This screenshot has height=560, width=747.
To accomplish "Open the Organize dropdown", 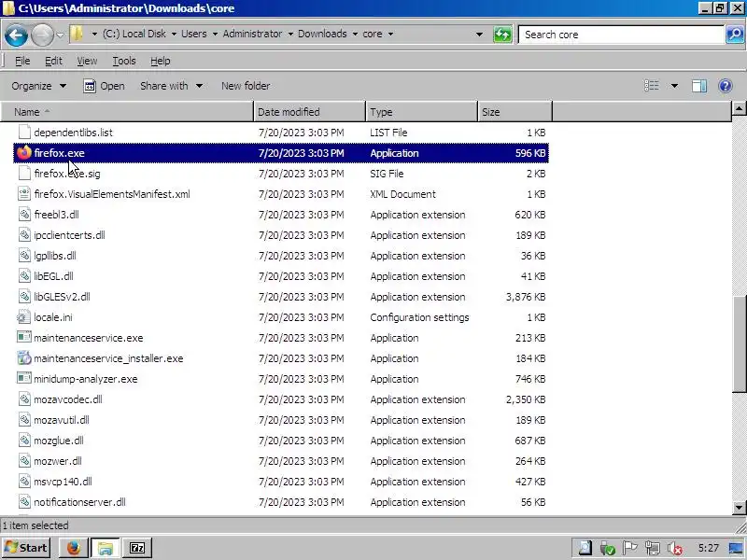I will point(38,86).
